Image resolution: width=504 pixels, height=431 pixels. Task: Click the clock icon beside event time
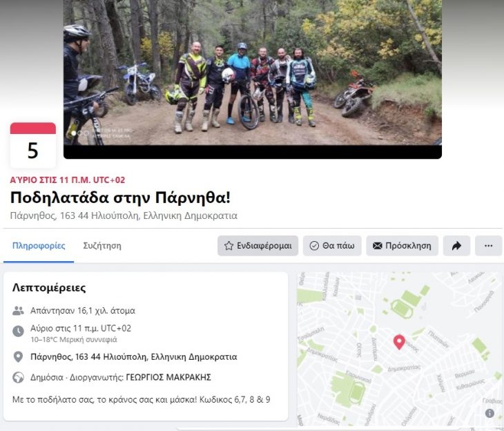click(x=18, y=331)
